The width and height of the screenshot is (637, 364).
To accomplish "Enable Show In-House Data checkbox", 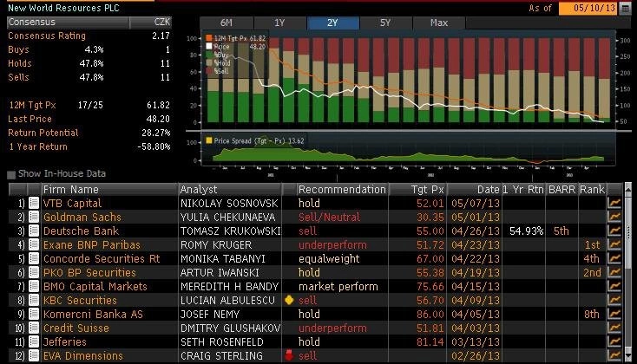I will pos(11,174).
